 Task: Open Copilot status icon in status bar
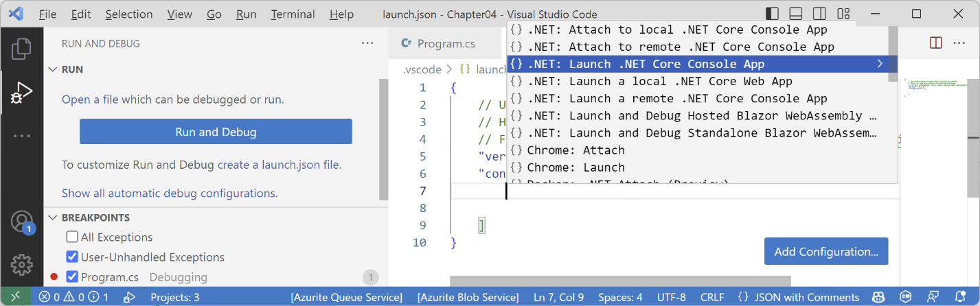click(878, 297)
